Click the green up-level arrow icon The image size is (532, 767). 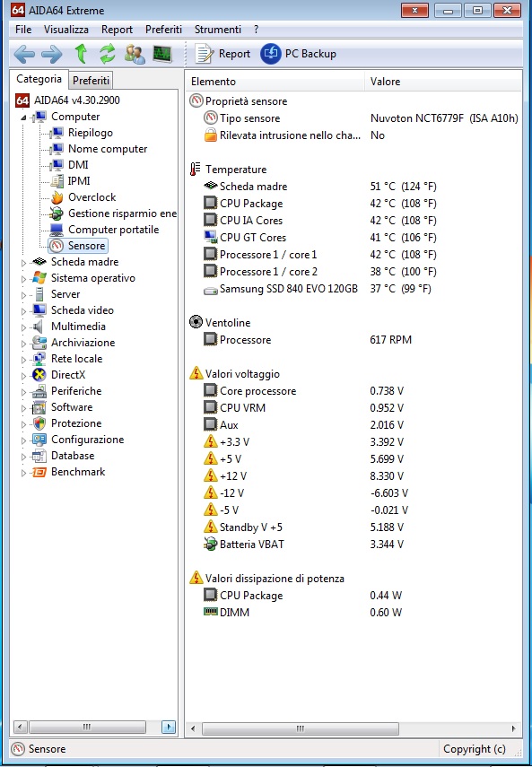point(81,54)
